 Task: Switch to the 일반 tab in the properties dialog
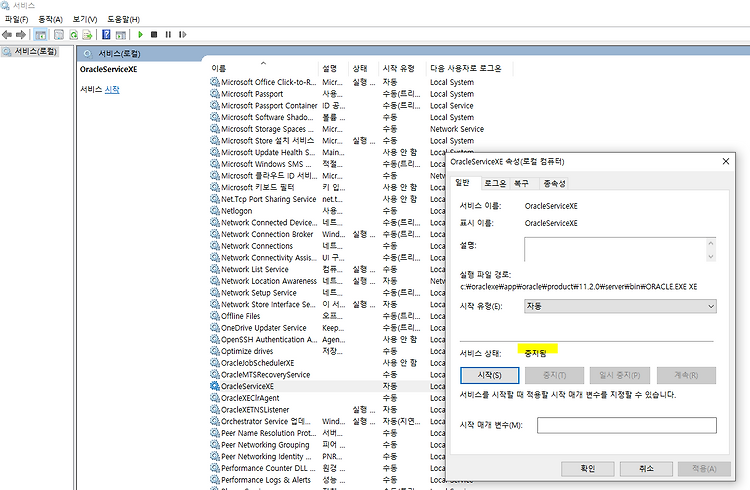pyautogui.click(x=463, y=183)
